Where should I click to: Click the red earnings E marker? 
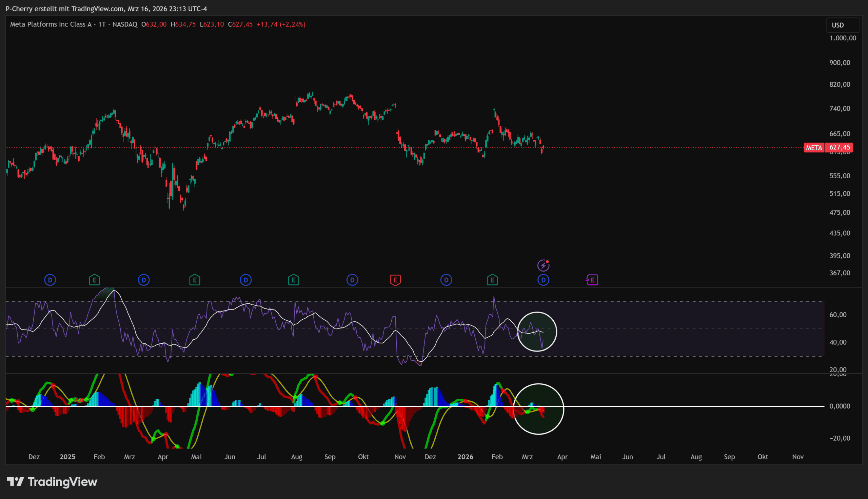pyautogui.click(x=395, y=280)
